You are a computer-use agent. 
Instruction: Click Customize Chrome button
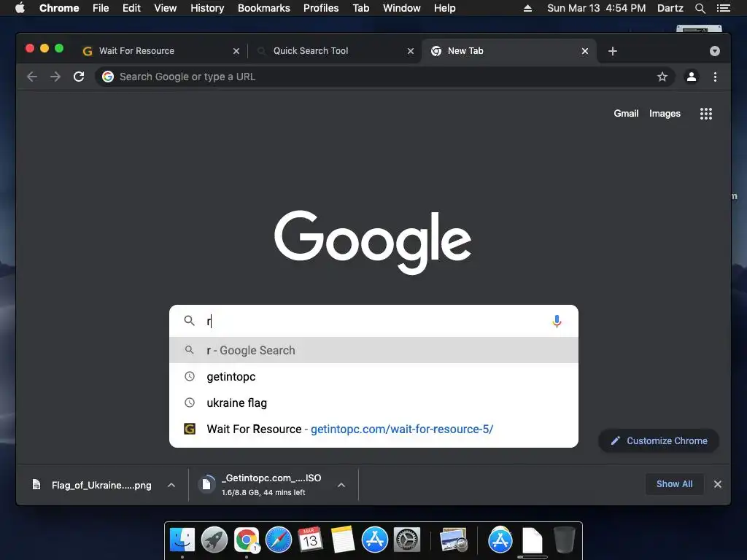[x=659, y=441]
